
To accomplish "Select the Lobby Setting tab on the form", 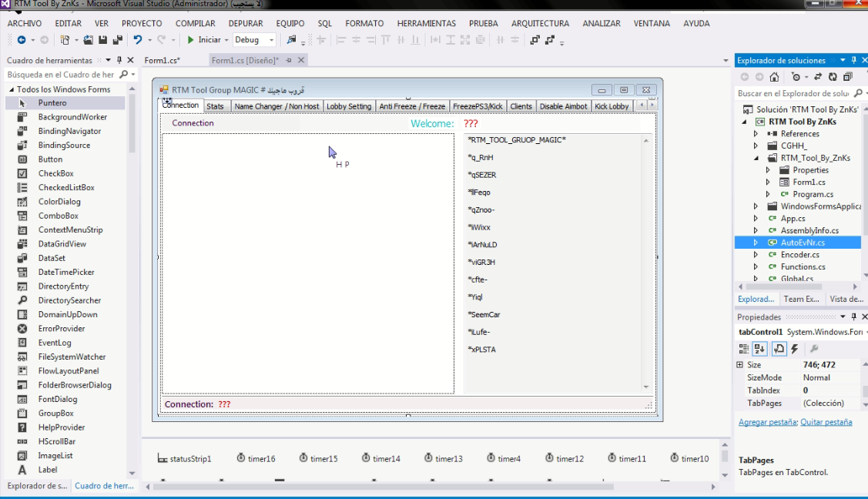I will click(x=349, y=106).
